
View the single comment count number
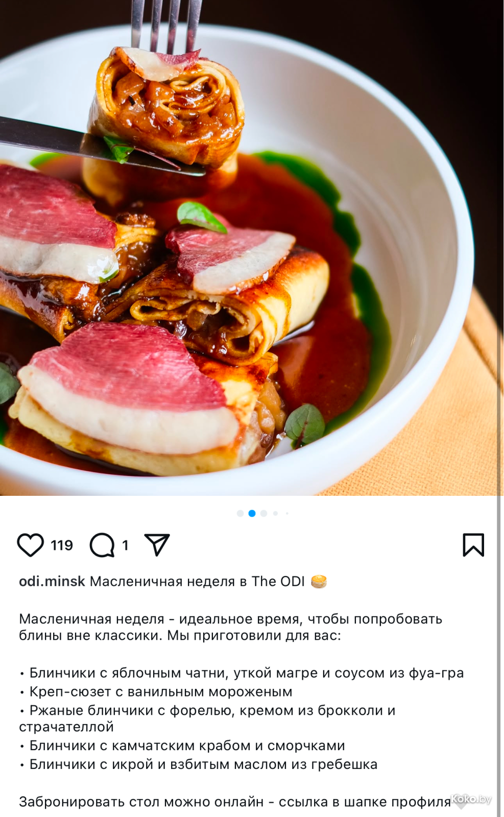click(x=125, y=545)
